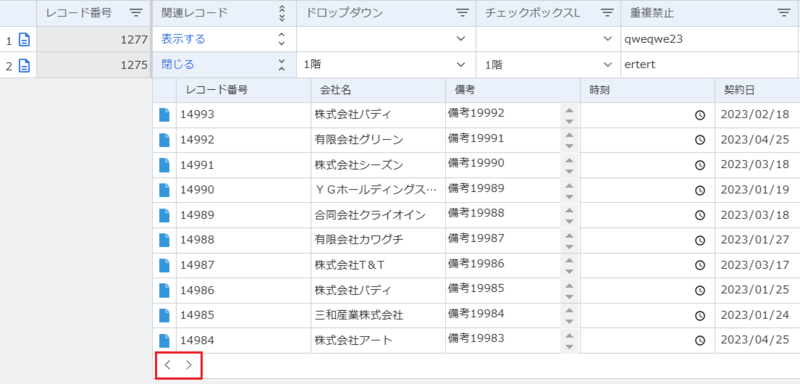800x384 pixels.
Task: Open ドロップダウン list in row 1
Action: coord(461,39)
